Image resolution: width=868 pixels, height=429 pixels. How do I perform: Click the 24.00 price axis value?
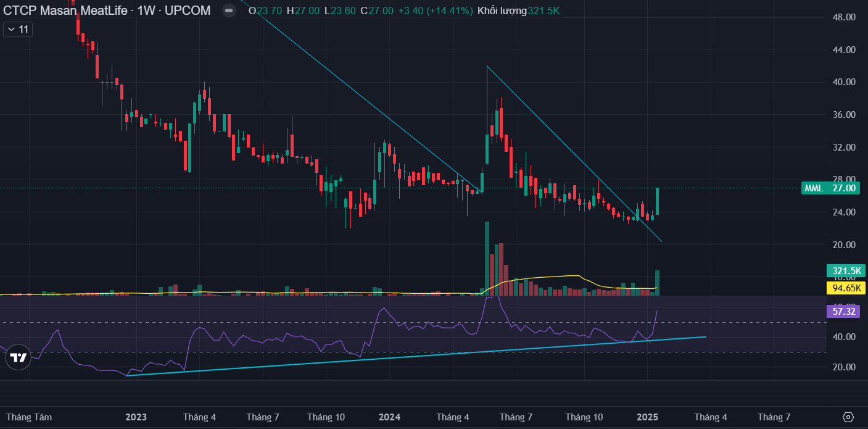coord(843,212)
